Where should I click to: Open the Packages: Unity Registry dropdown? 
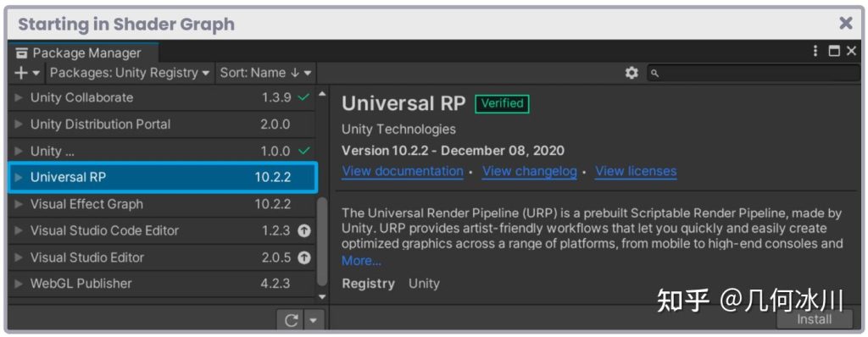pos(130,73)
